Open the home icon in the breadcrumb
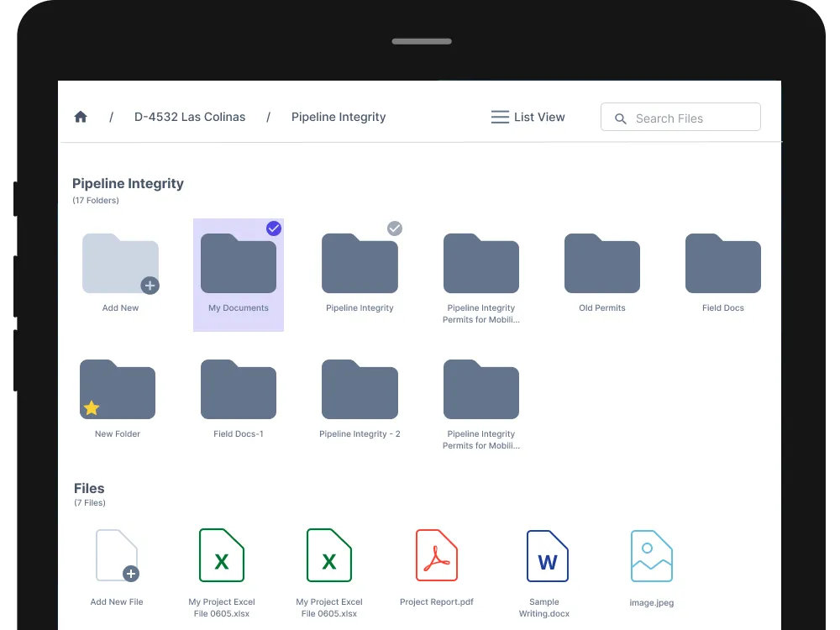The width and height of the screenshot is (840, 630). (80, 116)
